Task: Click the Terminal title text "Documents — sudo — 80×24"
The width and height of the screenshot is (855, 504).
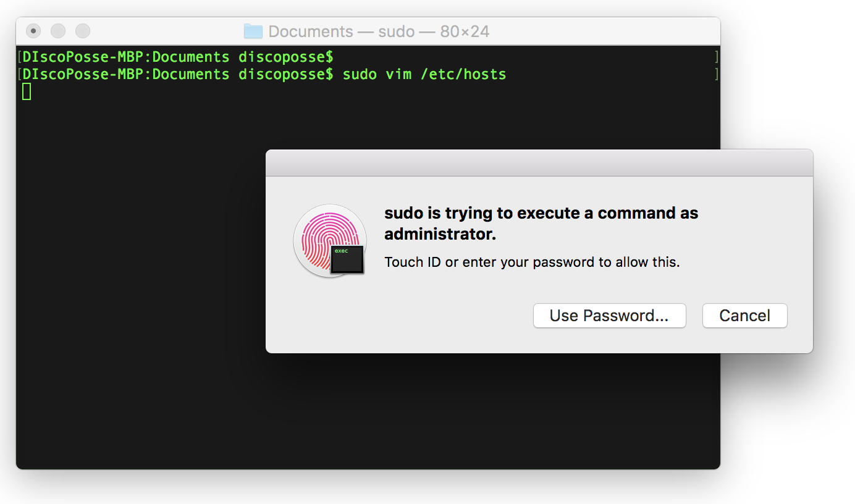Action: (x=378, y=31)
